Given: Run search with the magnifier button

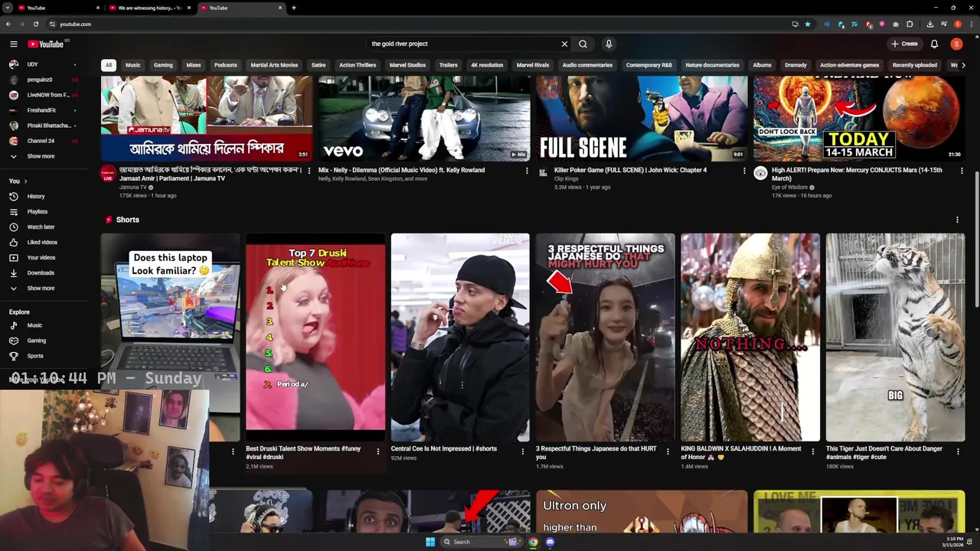Looking at the screenshot, I should tap(583, 44).
